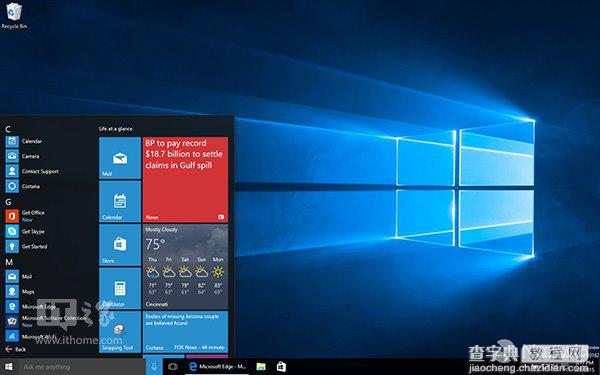Screen dimensions: 600x375
Task: Open File Explorer from the taskbar
Action: pos(261,367)
